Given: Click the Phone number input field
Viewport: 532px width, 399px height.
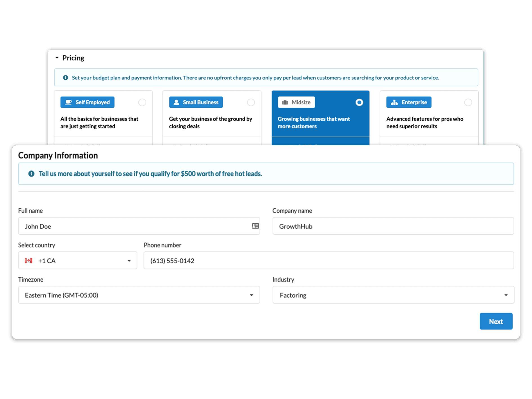Looking at the screenshot, I should pos(328,260).
